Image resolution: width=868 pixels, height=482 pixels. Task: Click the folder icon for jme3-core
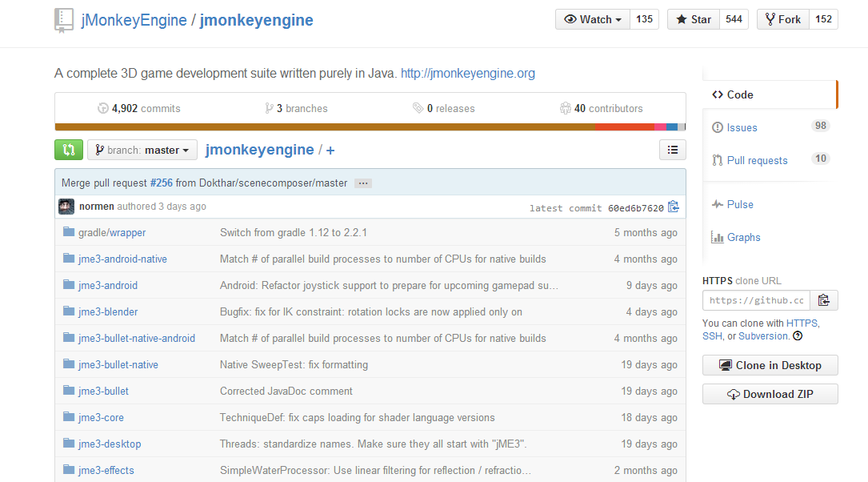[69, 416]
